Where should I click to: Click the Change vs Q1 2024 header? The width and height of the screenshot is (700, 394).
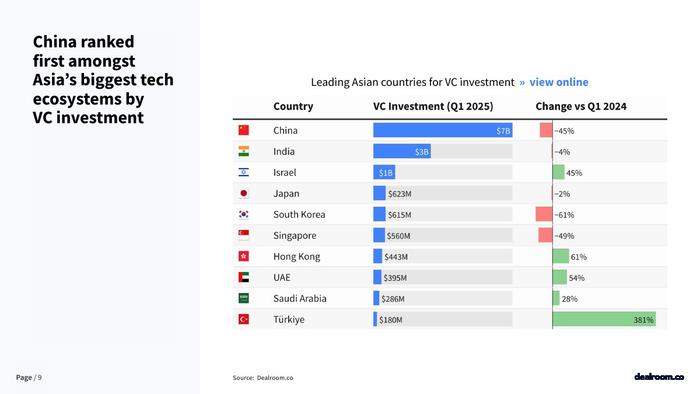click(x=581, y=106)
